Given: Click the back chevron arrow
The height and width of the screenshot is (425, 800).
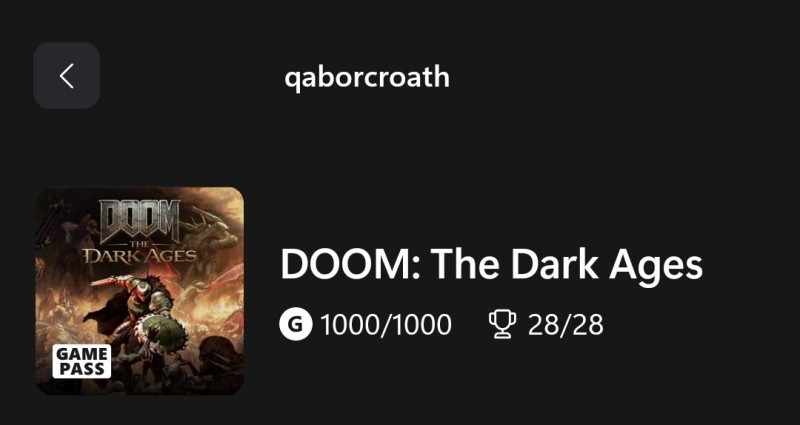Looking at the screenshot, I should click(66, 76).
